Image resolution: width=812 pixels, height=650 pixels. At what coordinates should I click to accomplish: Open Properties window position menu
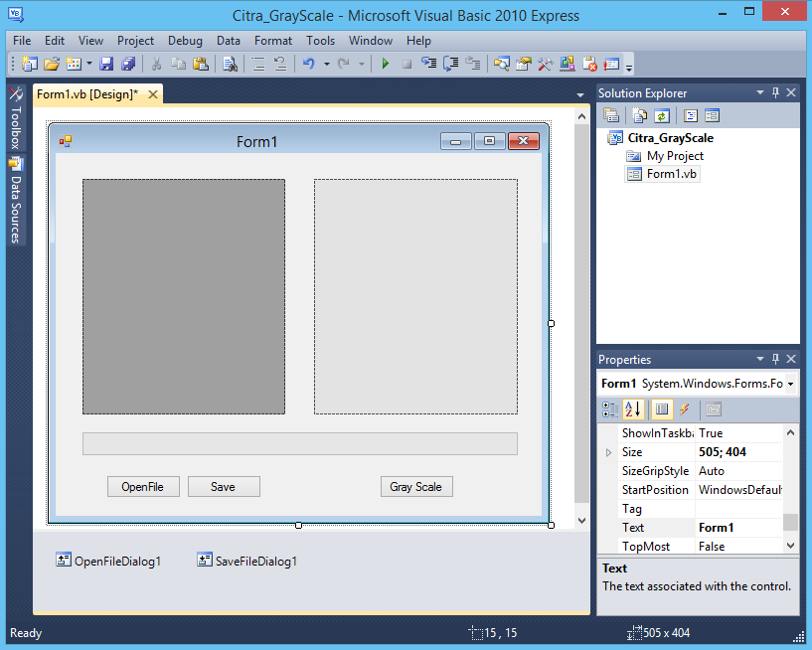[x=759, y=359]
